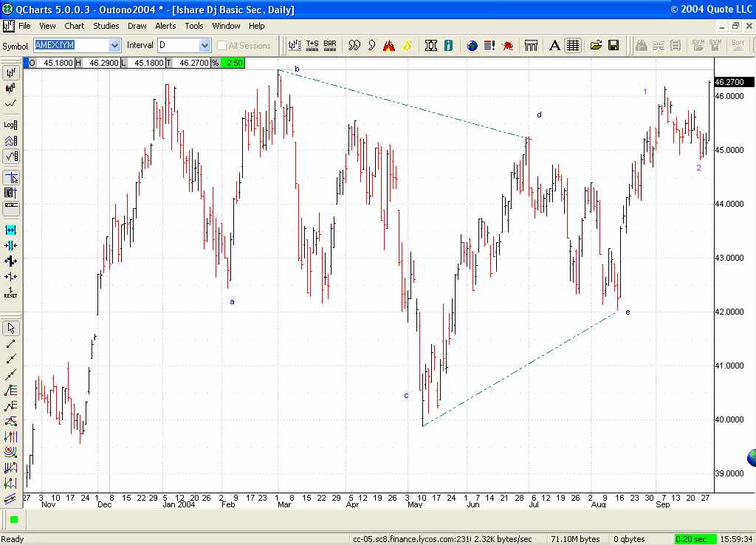Click price label 46.2700 on axis
Viewport: 756px width, 545px height.
click(733, 82)
